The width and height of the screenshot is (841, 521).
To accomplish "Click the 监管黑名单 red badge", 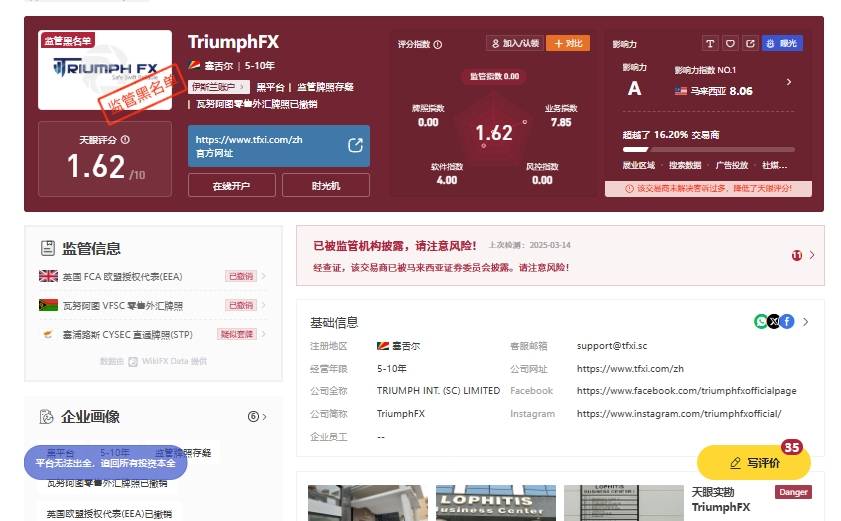I will (x=68, y=41).
